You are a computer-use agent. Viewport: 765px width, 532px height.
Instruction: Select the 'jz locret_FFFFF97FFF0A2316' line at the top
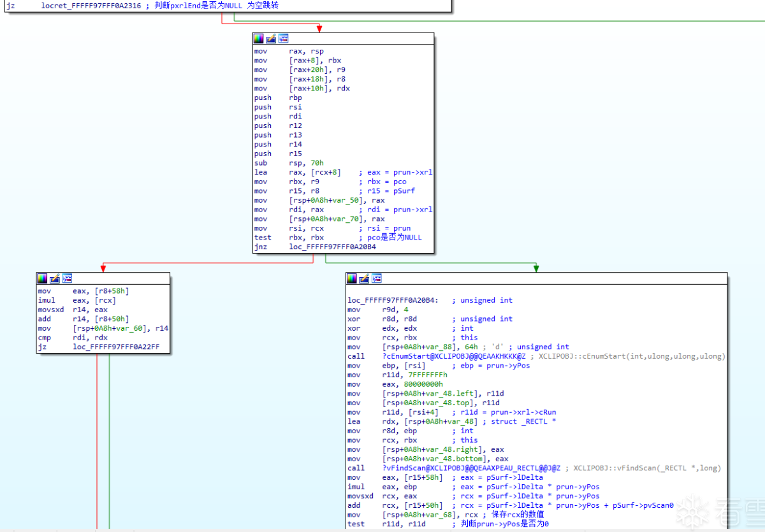[143, 5]
